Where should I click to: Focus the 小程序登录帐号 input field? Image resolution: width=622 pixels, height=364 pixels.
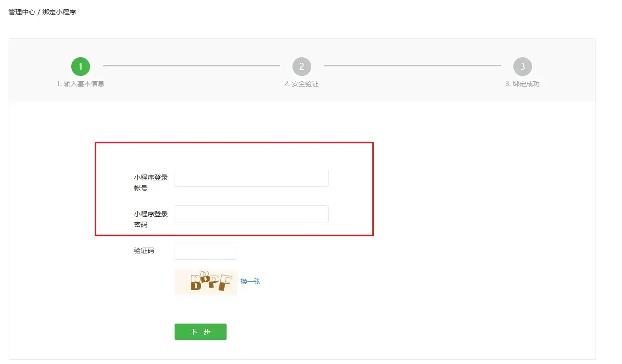point(251,177)
